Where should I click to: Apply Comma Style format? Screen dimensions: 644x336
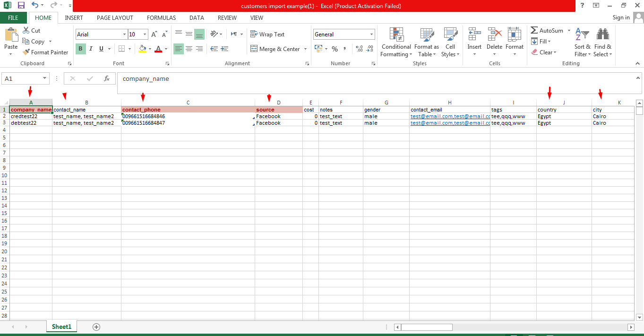pos(344,49)
